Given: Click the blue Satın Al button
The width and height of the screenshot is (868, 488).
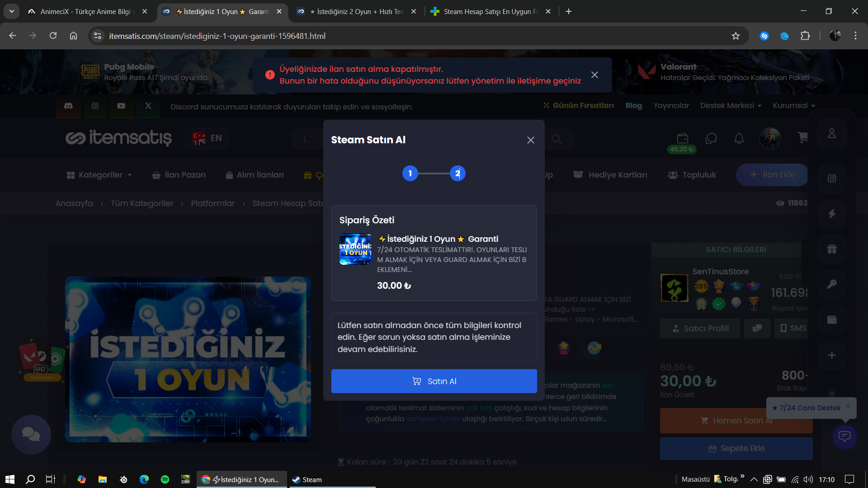Looking at the screenshot, I should click(x=434, y=381).
